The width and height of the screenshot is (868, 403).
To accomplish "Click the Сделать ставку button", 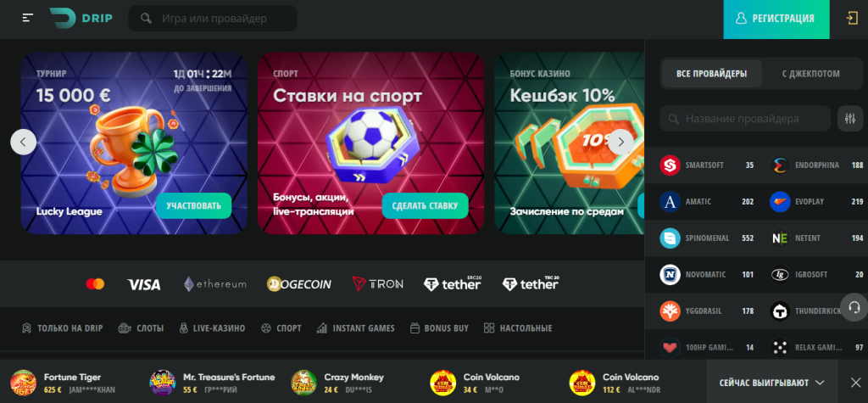I will [426, 205].
